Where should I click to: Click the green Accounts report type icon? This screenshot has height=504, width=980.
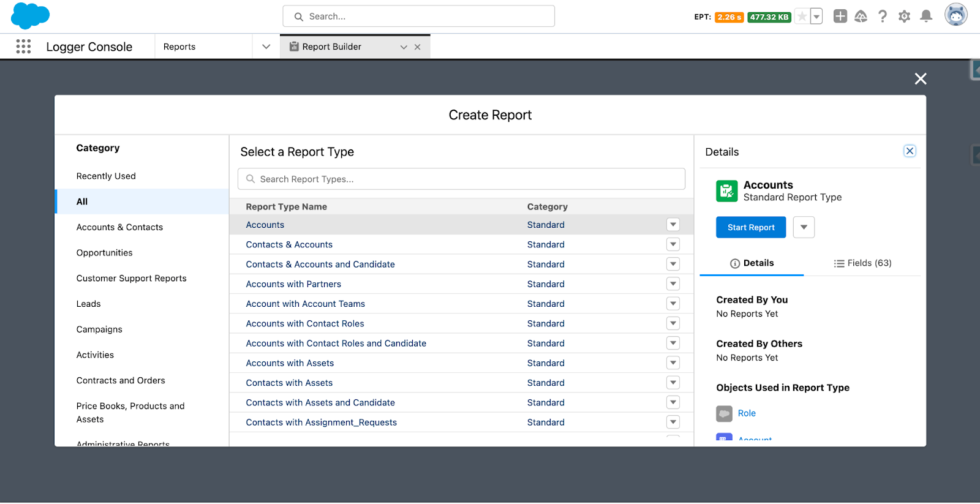[x=727, y=191]
